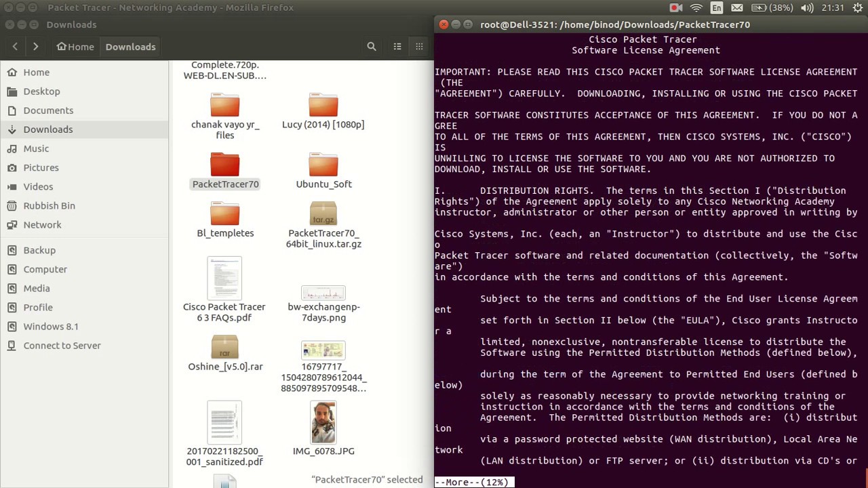This screenshot has height=488, width=868.
Task: Click the 'Complete.720p. WEB-DL.EN-SUB....' file name
Action: pos(225,70)
